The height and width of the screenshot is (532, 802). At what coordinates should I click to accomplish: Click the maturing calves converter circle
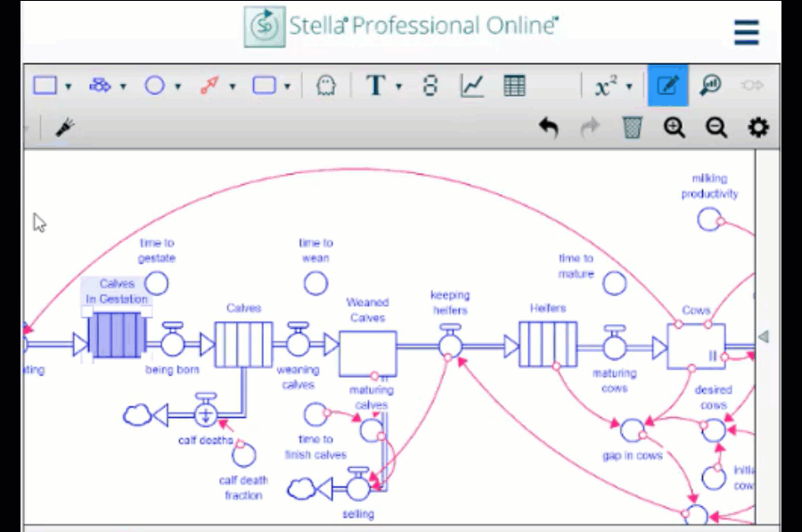(372, 430)
